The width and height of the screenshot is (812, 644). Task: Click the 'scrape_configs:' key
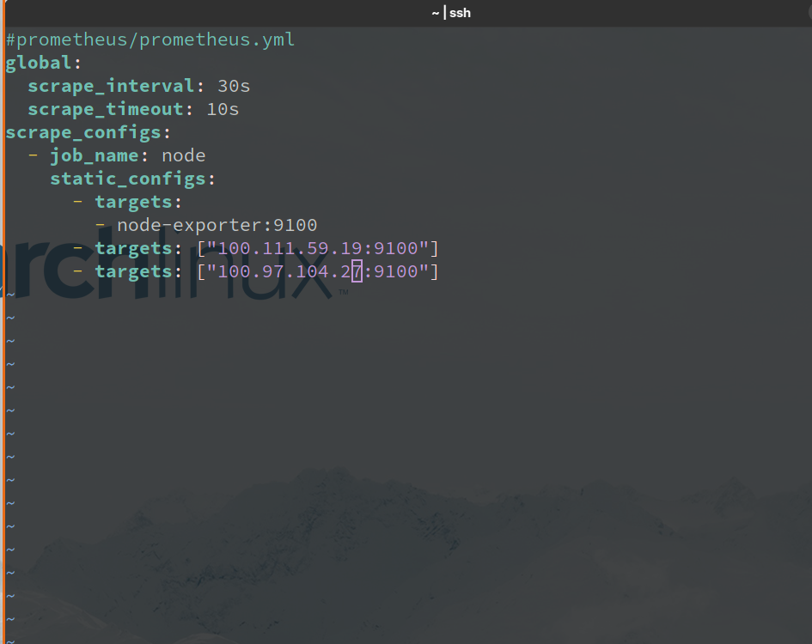pyautogui.click(x=88, y=132)
